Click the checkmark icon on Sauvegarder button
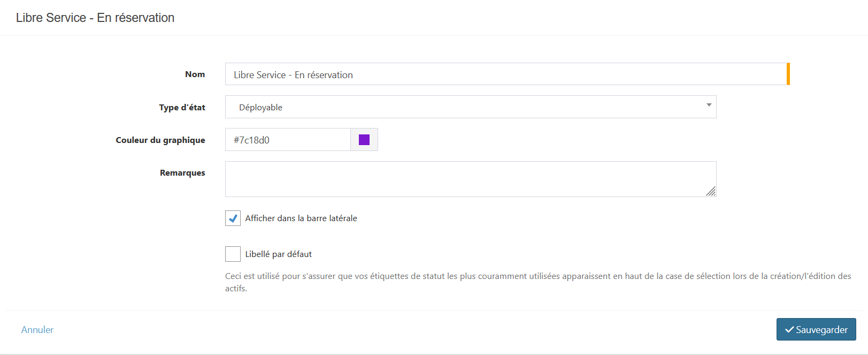 tap(789, 330)
